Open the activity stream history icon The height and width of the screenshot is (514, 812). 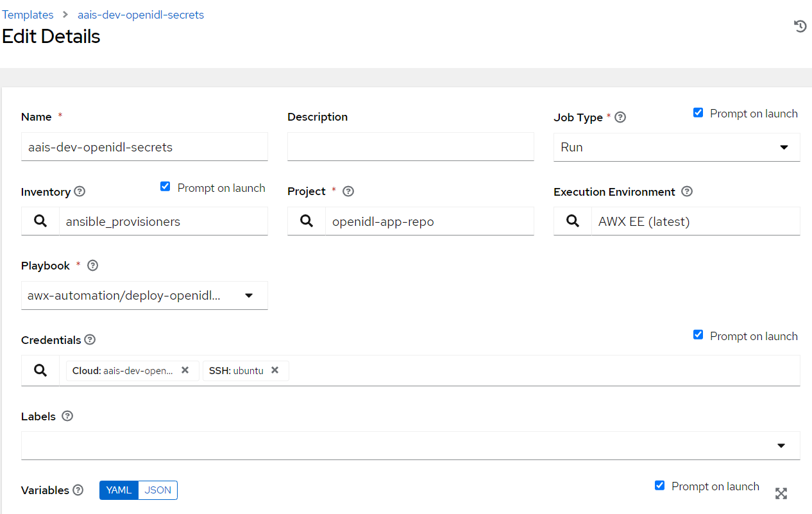click(x=800, y=26)
